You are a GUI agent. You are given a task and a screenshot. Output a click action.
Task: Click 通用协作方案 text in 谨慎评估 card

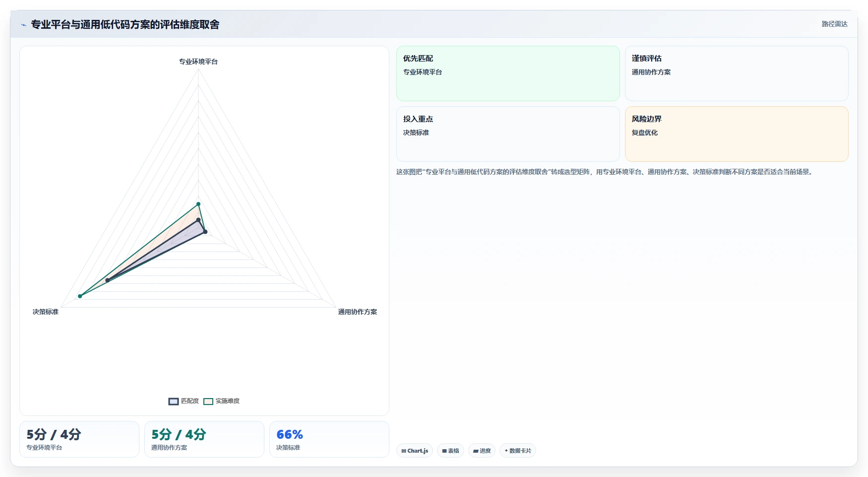pos(651,72)
